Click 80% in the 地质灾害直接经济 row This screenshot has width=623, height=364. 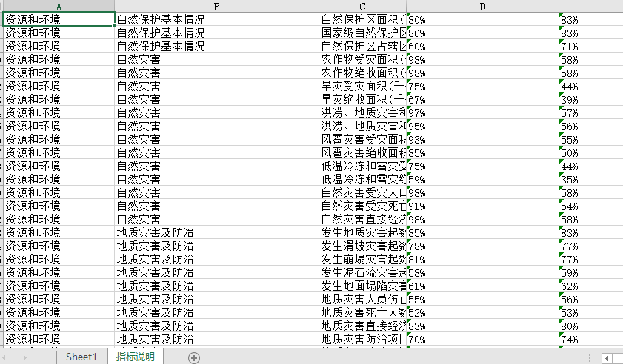(591, 326)
